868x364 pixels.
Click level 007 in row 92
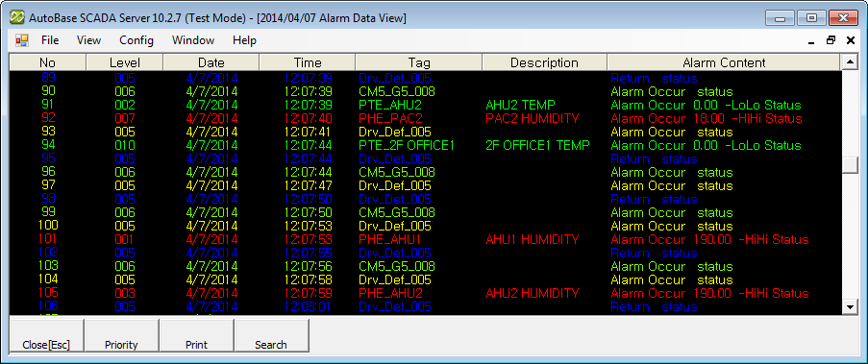[125, 118]
